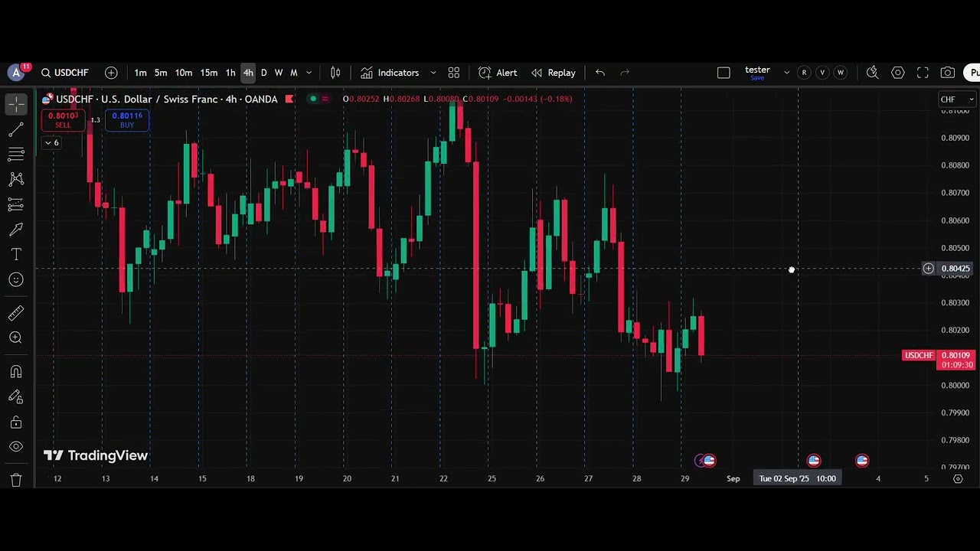This screenshot has height=551, width=980.
Task: Expand the collapsed indicators legend showing 6
Action: [51, 142]
